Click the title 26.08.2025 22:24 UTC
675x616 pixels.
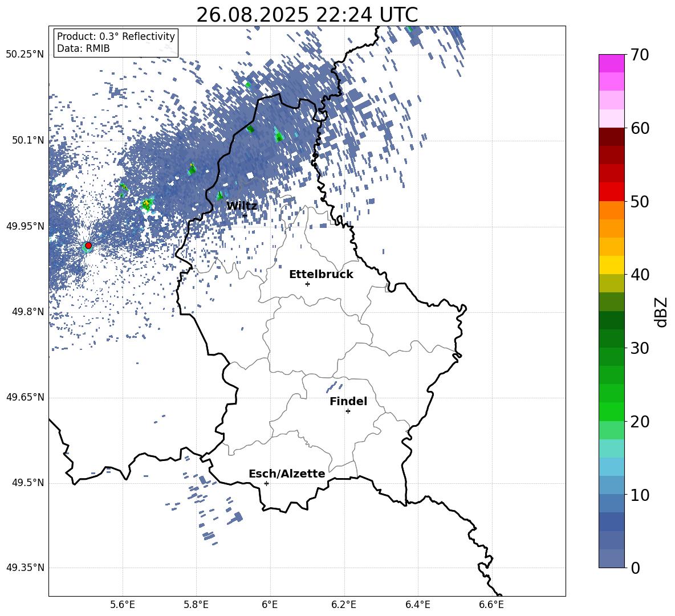307,15
